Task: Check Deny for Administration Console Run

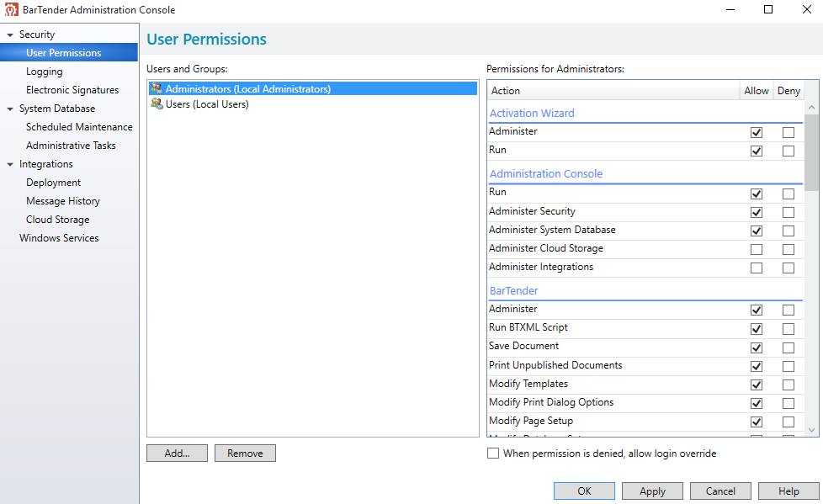Action: tap(788, 194)
